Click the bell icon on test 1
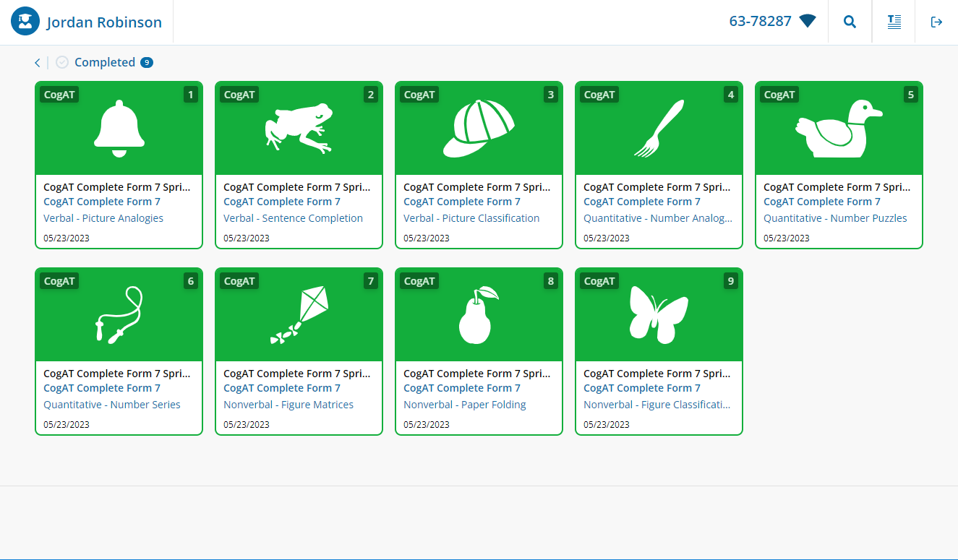958x560 pixels. pyautogui.click(x=119, y=129)
